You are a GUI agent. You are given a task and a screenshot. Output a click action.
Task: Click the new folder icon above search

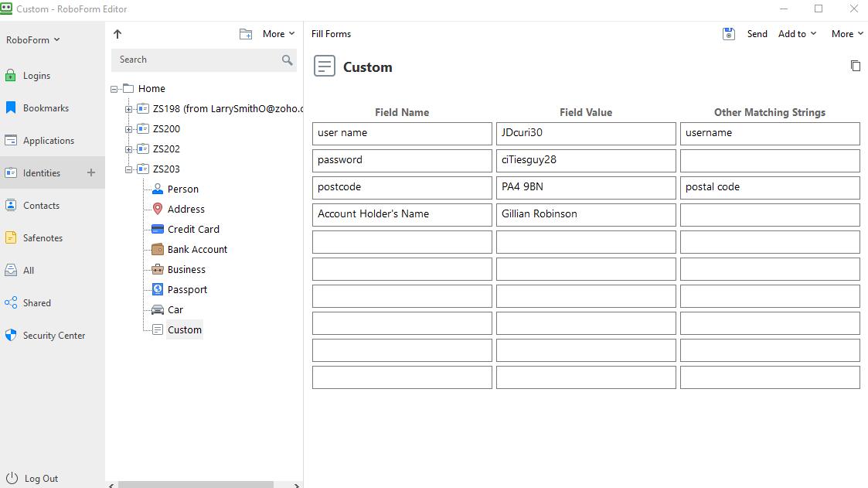pyautogui.click(x=246, y=34)
